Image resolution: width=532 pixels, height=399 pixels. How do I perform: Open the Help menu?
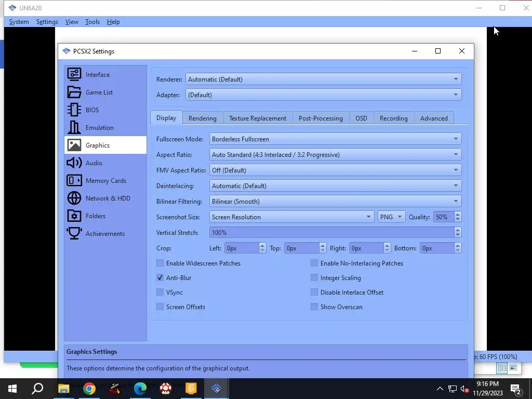click(113, 22)
